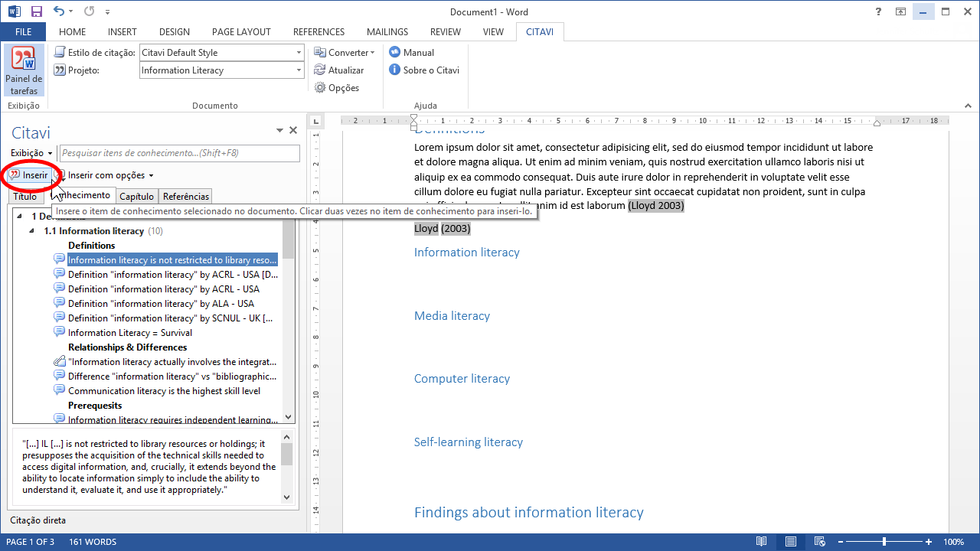
Task: Switch to Read Mode view in status bar
Action: point(761,542)
